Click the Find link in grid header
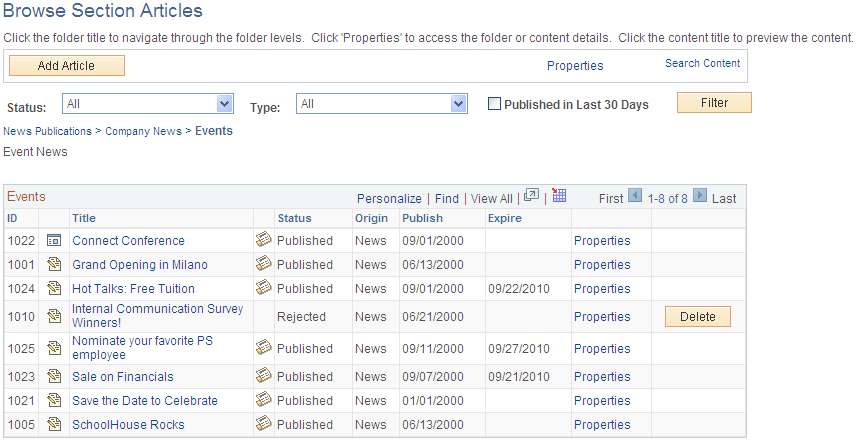The height and width of the screenshot is (441, 856). [447, 199]
